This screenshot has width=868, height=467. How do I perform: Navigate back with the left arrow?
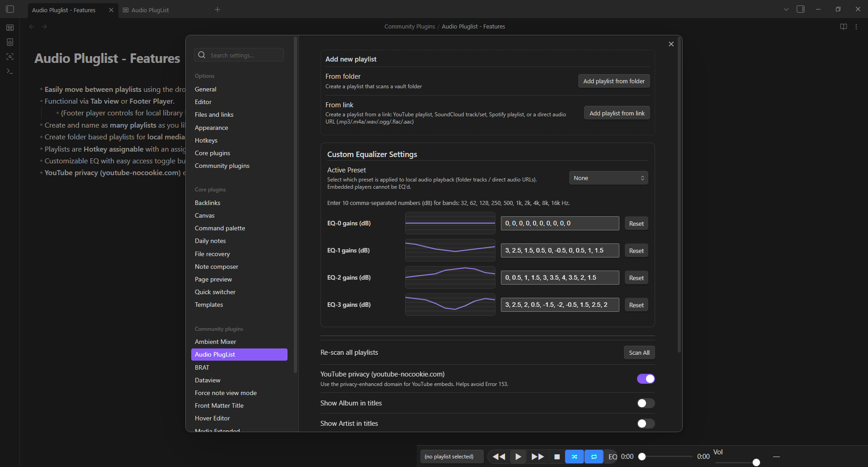(32, 27)
